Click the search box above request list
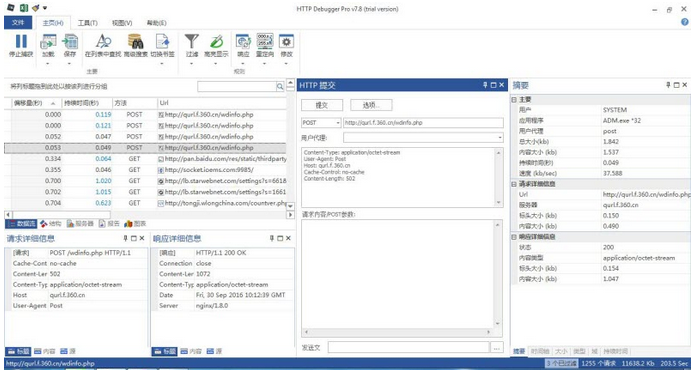 click(x=237, y=87)
